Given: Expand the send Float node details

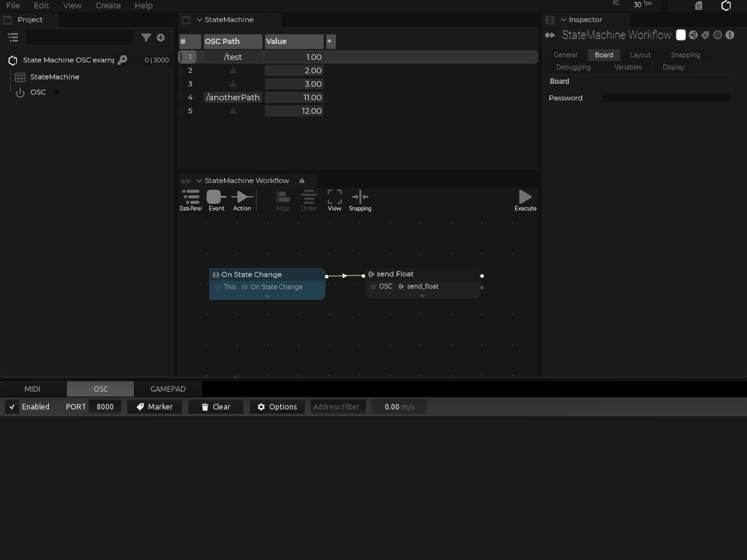Looking at the screenshot, I should tap(422, 296).
